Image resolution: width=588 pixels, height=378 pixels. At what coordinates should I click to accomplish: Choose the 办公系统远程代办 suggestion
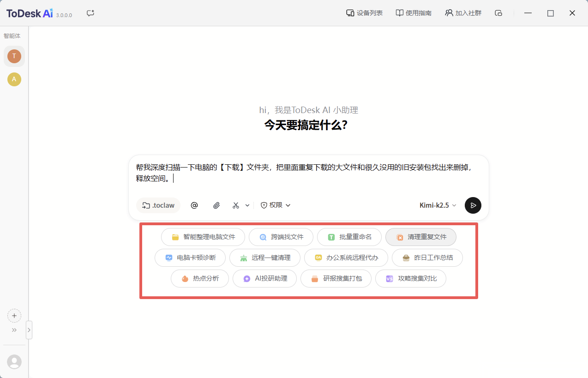pyautogui.click(x=346, y=258)
